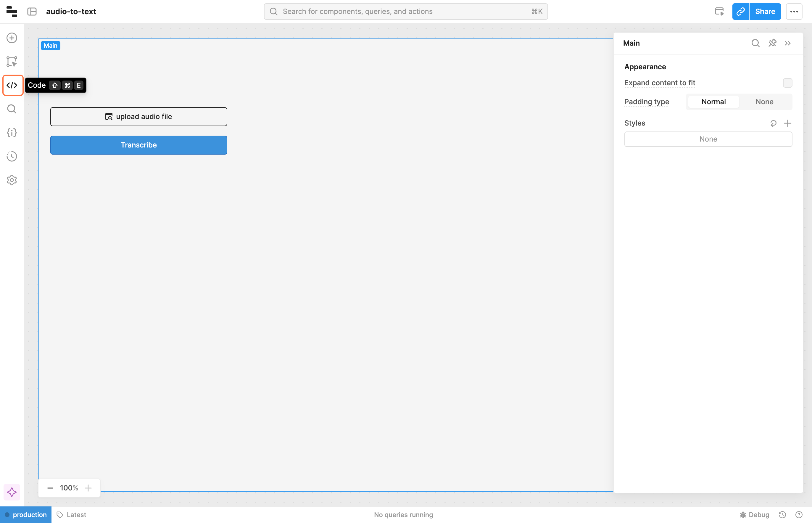This screenshot has height=523, width=812.
Task: Open the Component tree icon
Action: click(12, 62)
